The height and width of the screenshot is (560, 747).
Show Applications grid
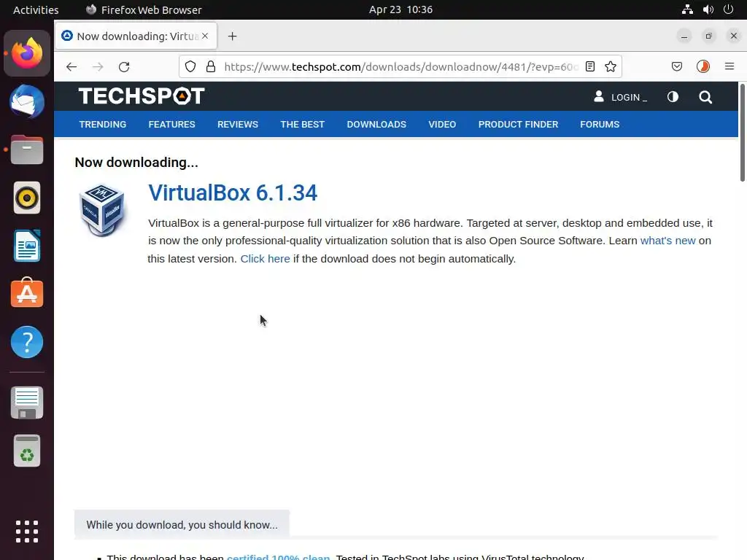click(27, 532)
